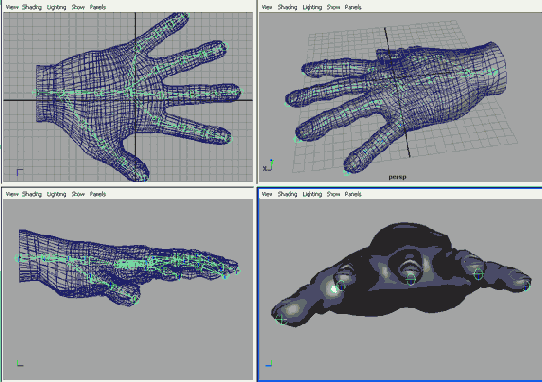Click the green axis indicator in the bottom-left side-view panel
Screen dimensions: 542x382
pyautogui.click(x=20, y=363)
